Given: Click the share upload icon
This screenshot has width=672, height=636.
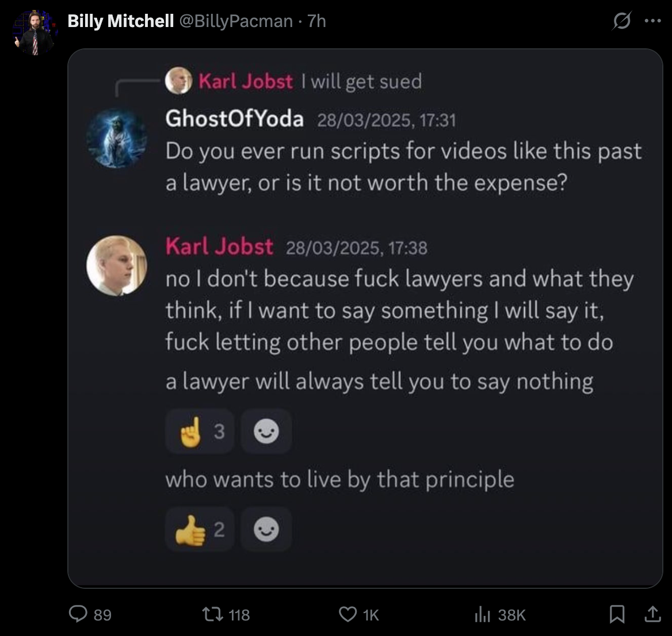Looking at the screenshot, I should (652, 615).
